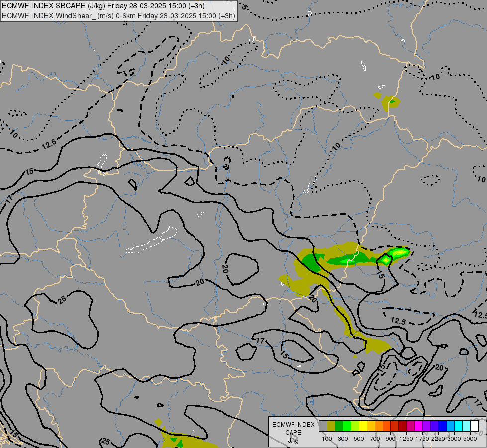Pick the bright magenta swatch left of 1750
Image resolution: width=487 pixels, height=448 pixels.
coord(418,426)
